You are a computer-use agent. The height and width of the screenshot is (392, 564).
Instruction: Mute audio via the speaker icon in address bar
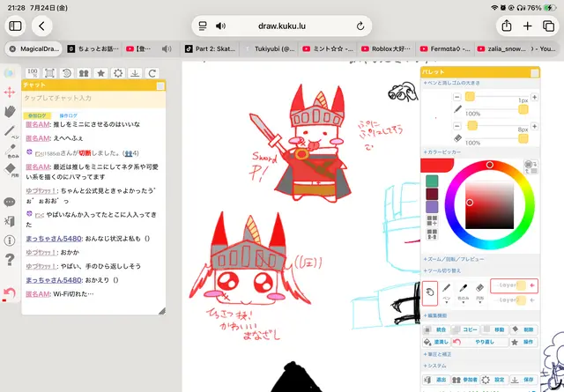click(220, 26)
